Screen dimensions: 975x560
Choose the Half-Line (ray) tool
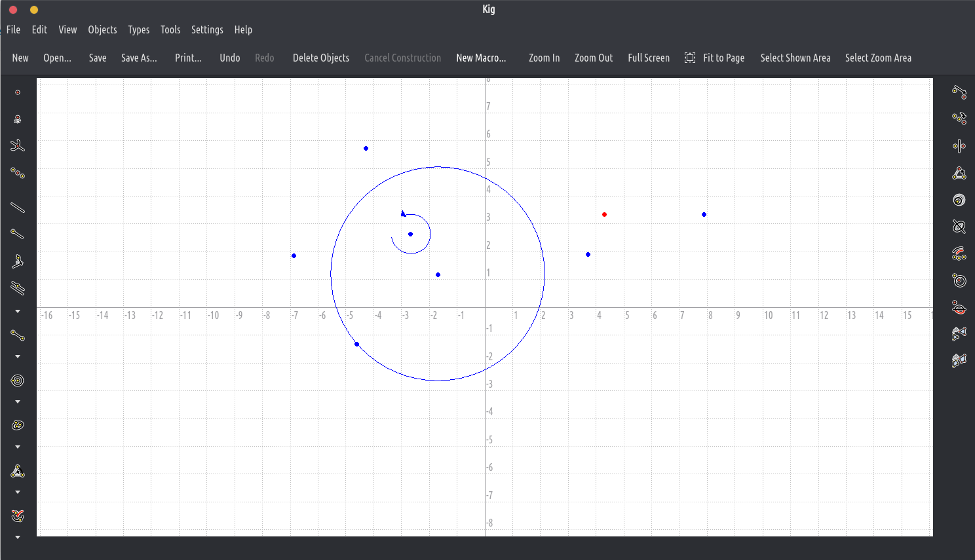pyautogui.click(x=18, y=234)
